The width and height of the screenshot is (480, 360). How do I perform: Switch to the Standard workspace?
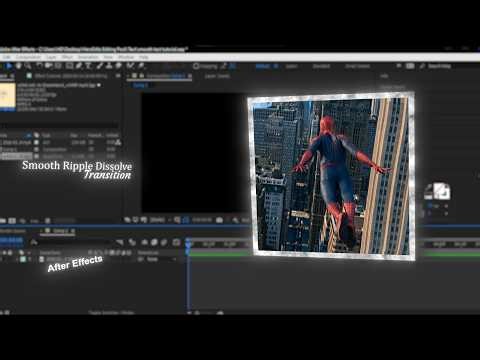click(x=321, y=66)
